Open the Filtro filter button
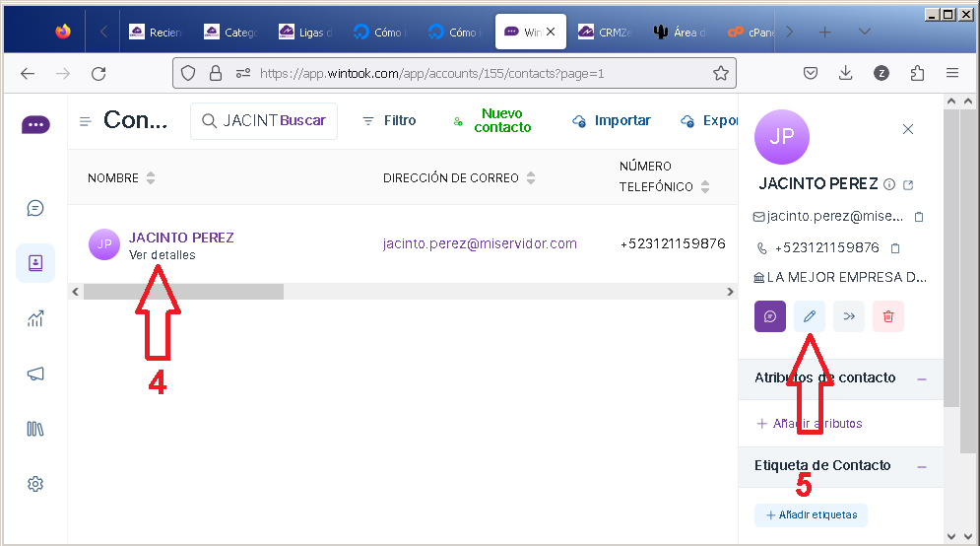This screenshot has height=546, width=980. point(390,120)
